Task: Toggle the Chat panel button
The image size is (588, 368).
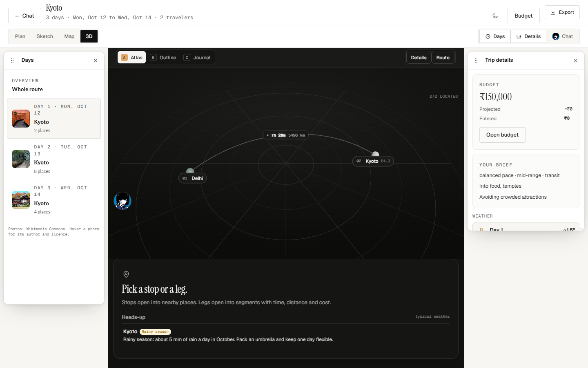Action: tap(563, 36)
